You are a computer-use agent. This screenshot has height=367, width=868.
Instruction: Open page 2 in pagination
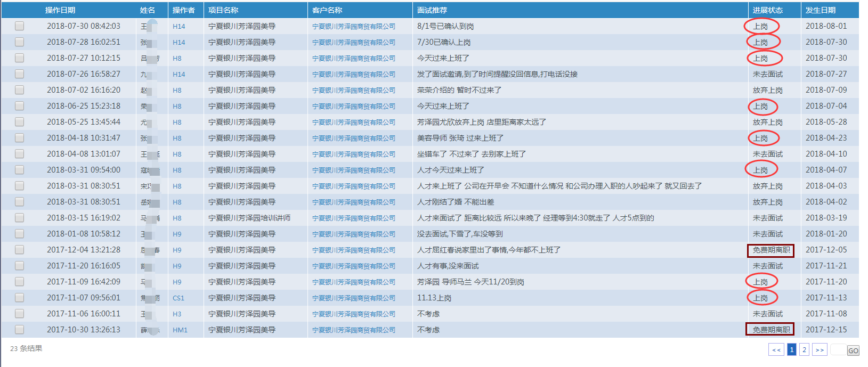[x=804, y=349]
